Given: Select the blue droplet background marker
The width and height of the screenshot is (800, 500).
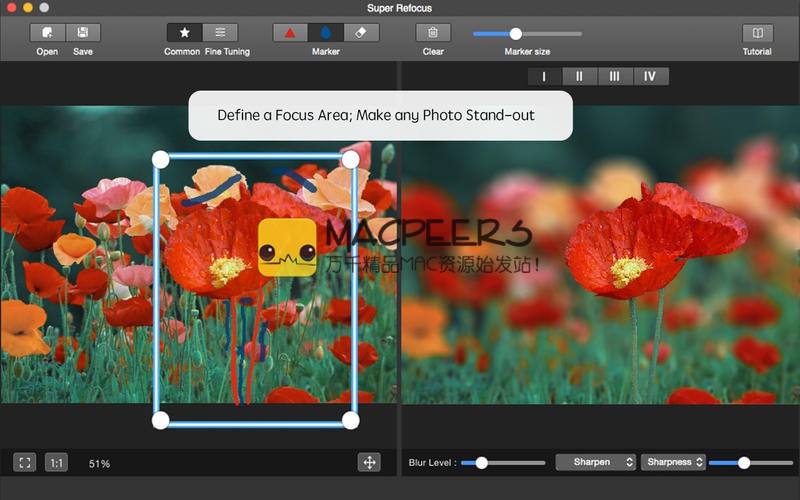Looking at the screenshot, I should (325, 33).
